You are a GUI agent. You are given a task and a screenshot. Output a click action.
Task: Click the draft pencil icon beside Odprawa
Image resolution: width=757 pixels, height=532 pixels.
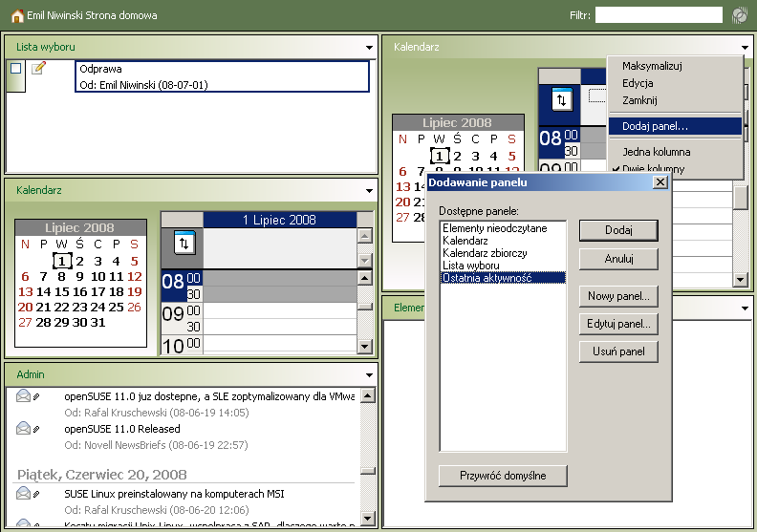[x=38, y=68]
